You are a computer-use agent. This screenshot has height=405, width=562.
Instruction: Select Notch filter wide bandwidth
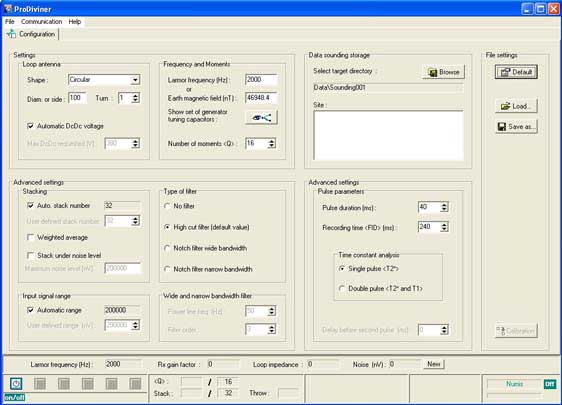167,248
